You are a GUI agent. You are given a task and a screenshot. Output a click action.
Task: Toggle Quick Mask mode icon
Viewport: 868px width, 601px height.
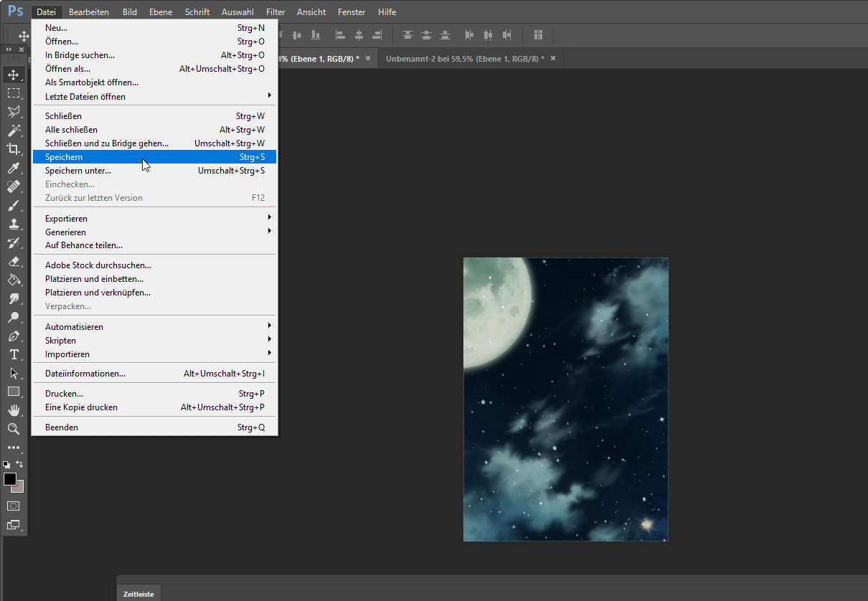(x=13, y=506)
